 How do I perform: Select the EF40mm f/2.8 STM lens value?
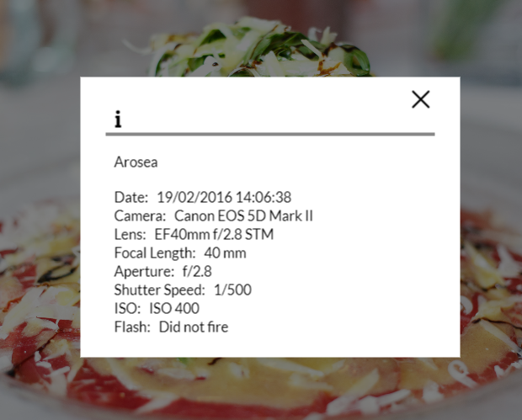214,234
